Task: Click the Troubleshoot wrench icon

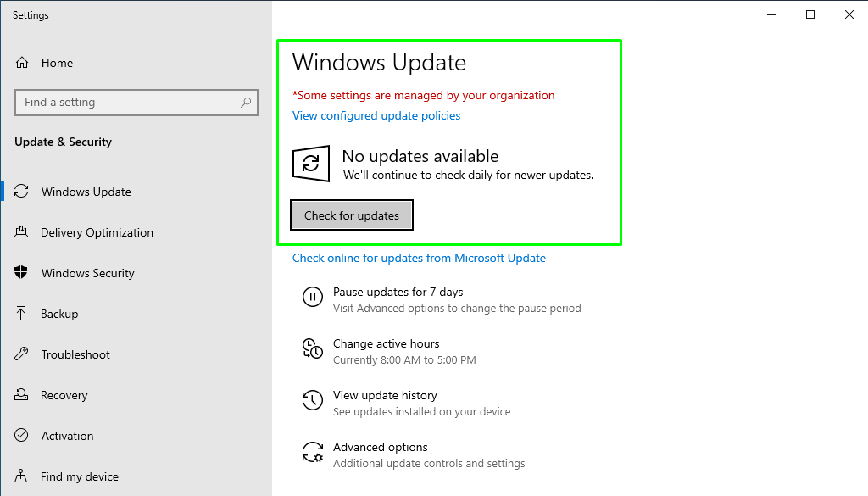Action: tap(22, 354)
